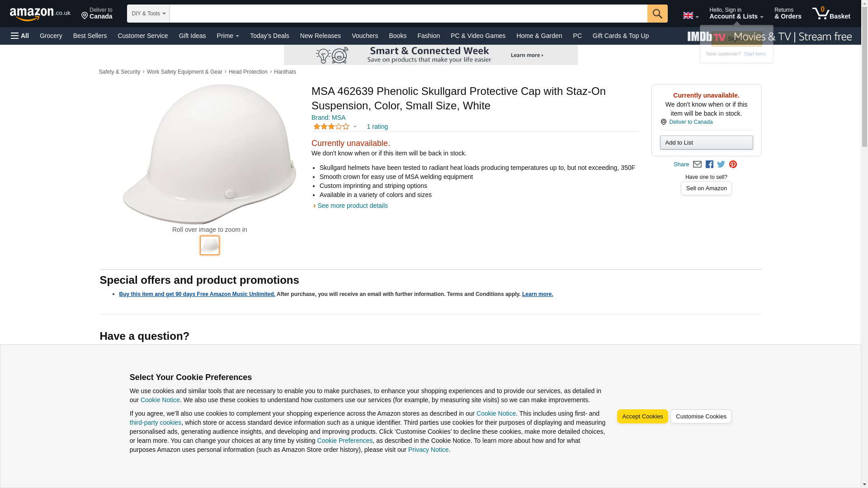Share product via email icon
The image size is (868, 488).
(697, 164)
